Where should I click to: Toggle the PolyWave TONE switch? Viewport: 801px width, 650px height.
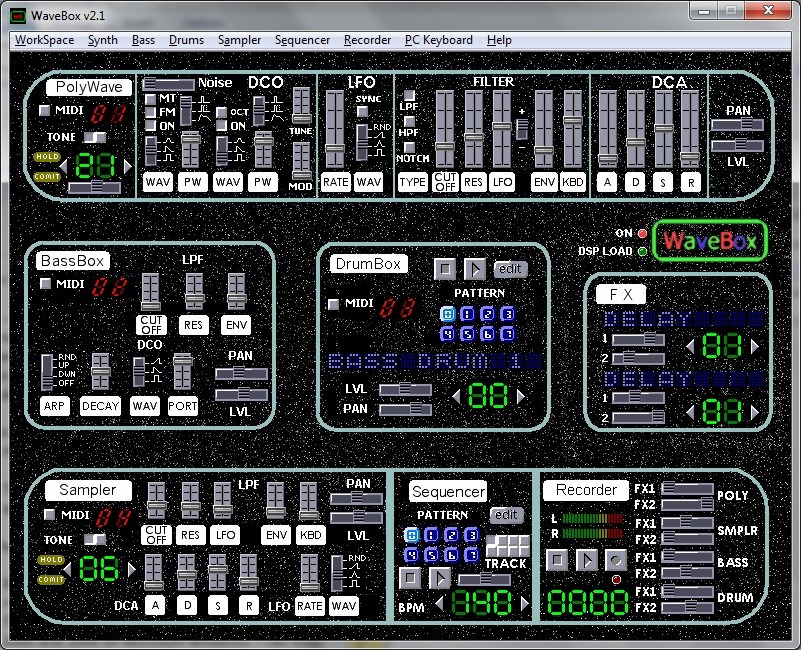95,137
